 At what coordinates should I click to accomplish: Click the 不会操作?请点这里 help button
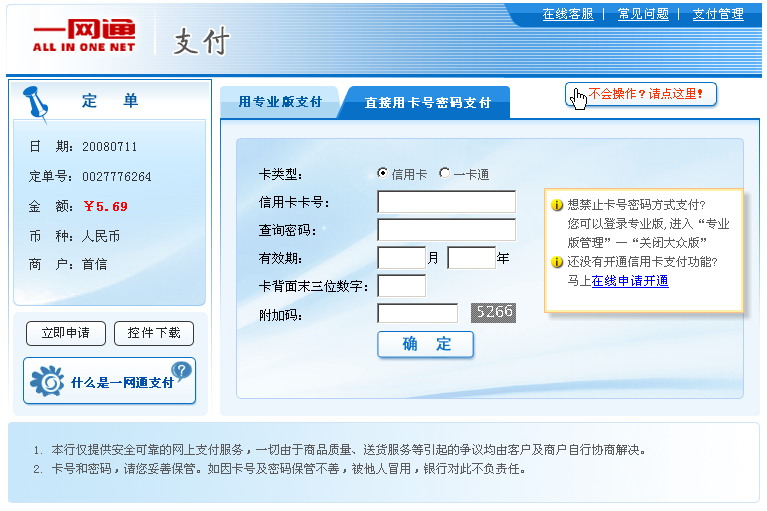click(x=641, y=94)
